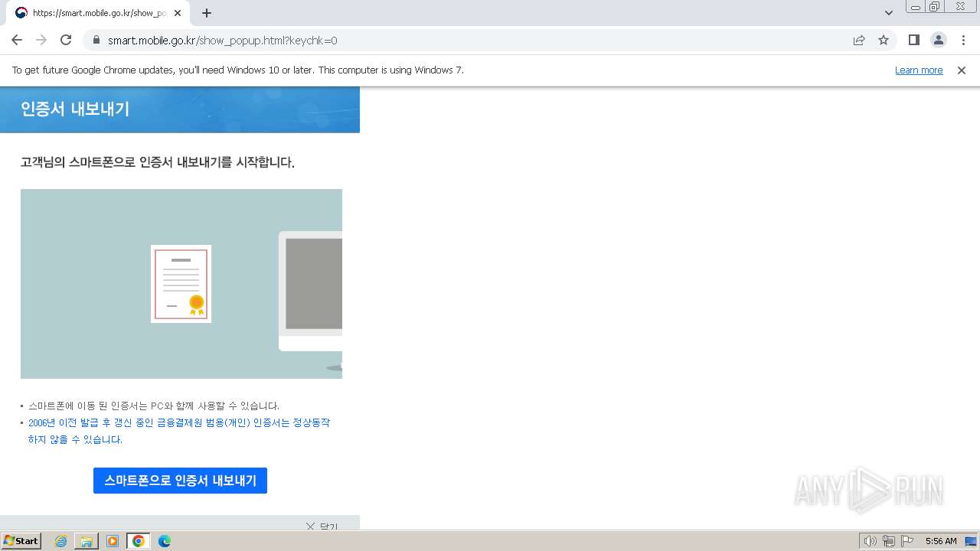Launch Internet Explorer from taskbar

61,541
